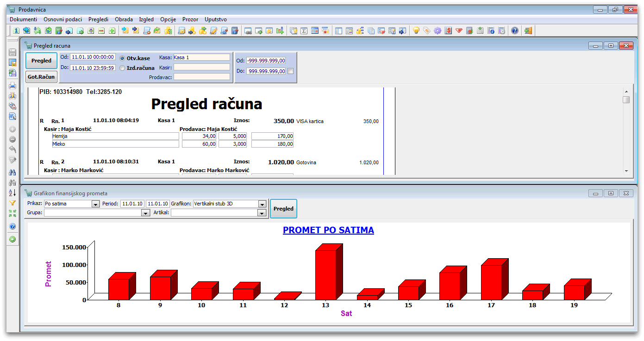Expand the Grafikon chart type dropdown

[262, 204]
